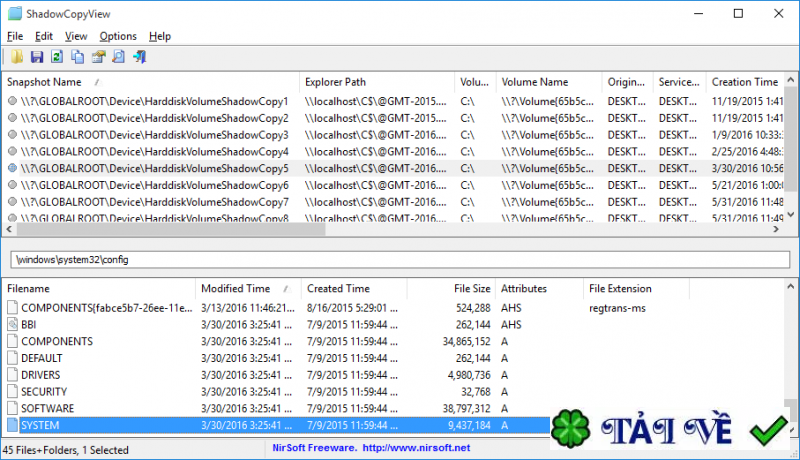Open the Options menu
Image resolution: width=800 pixels, height=460 pixels.
pos(118,36)
